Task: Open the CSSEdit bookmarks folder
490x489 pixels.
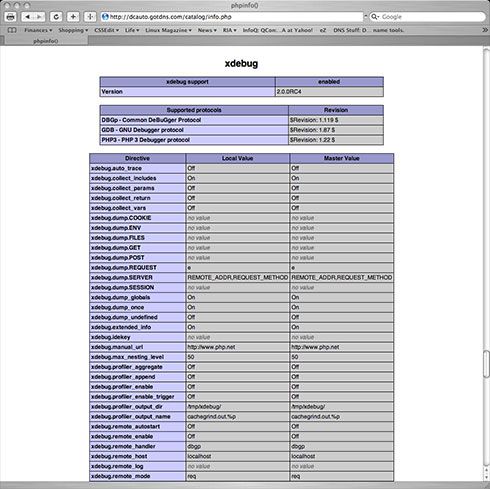Action: (106, 30)
